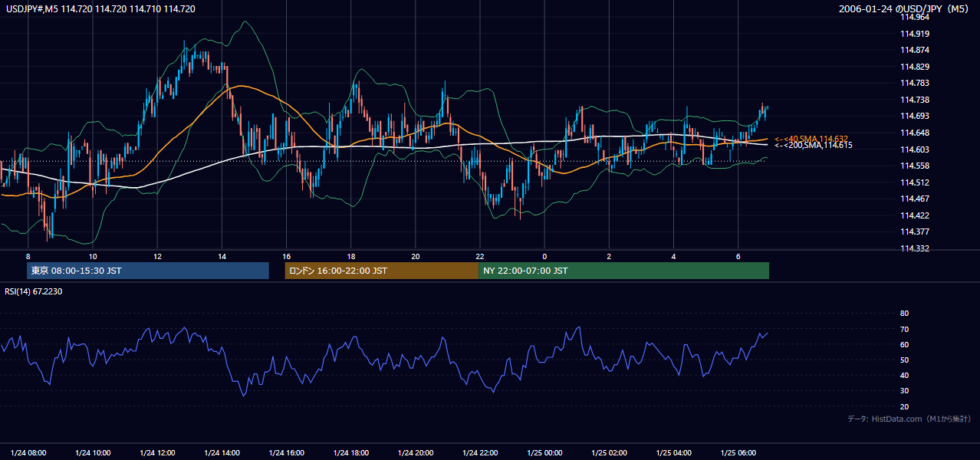The image size is (980, 460).
Task: Click the hour 10 tick on main chart
Action: 92,255
